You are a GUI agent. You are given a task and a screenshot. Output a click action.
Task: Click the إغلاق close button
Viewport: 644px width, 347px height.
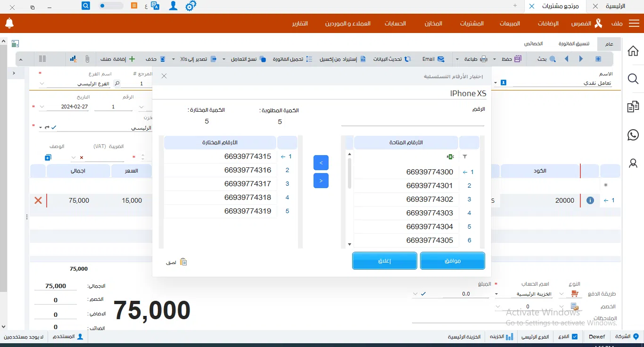click(384, 261)
